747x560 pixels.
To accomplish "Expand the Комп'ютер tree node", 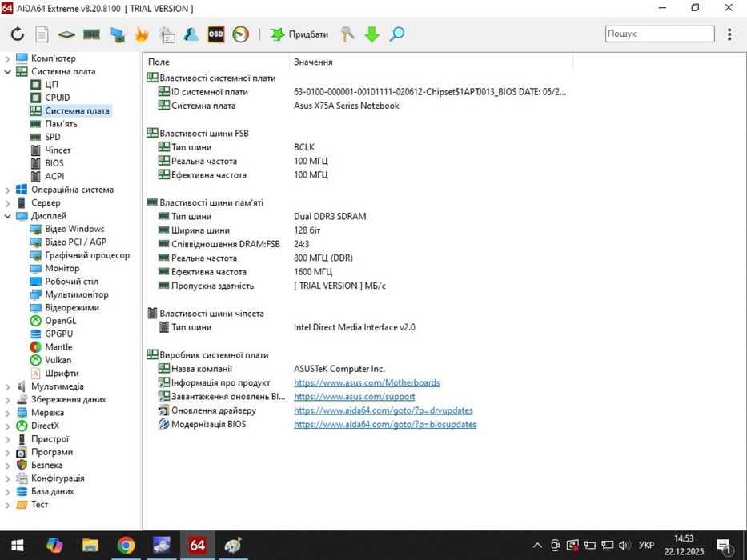I will pyautogui.click(x=8, y=59).
